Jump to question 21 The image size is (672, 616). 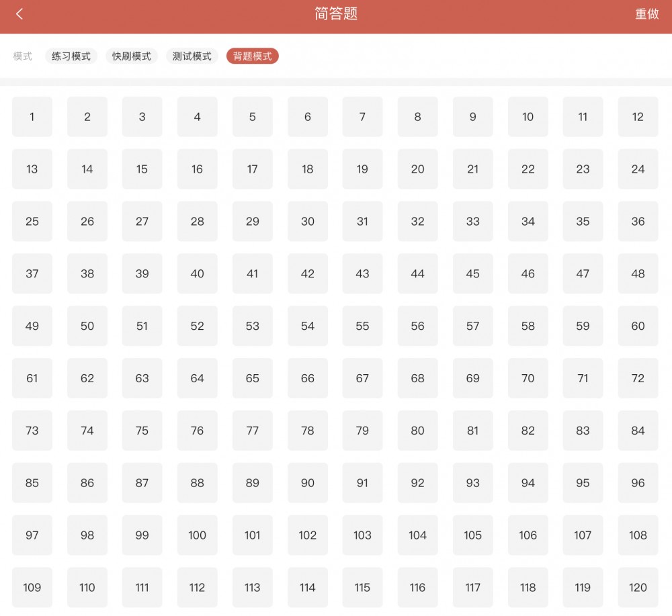coord(472,169)
